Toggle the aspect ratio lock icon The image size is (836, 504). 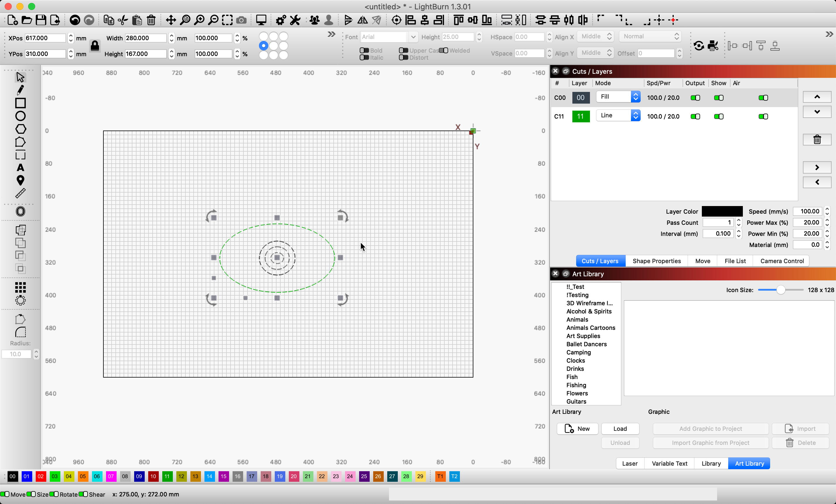95,45
